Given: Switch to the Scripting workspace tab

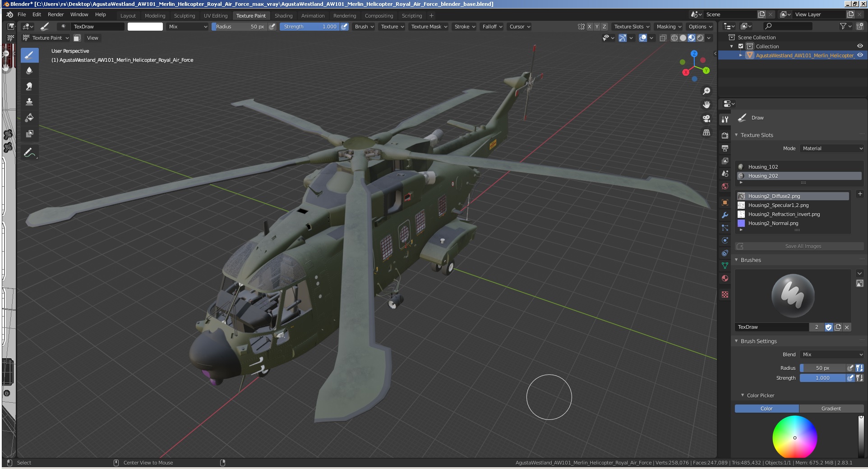Looking at the screenshot, I should [412, 16].
